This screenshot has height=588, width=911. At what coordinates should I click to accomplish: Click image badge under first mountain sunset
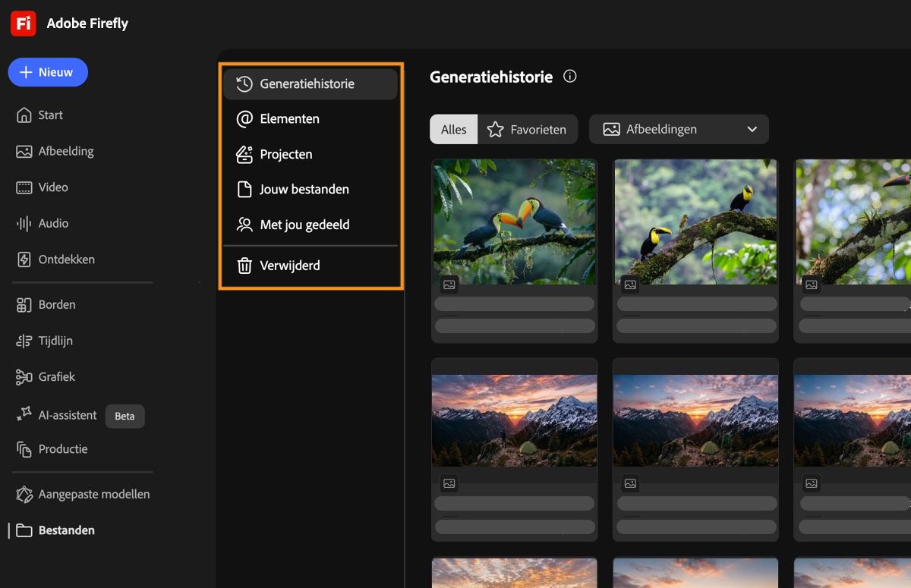click(x=449, y=483)
